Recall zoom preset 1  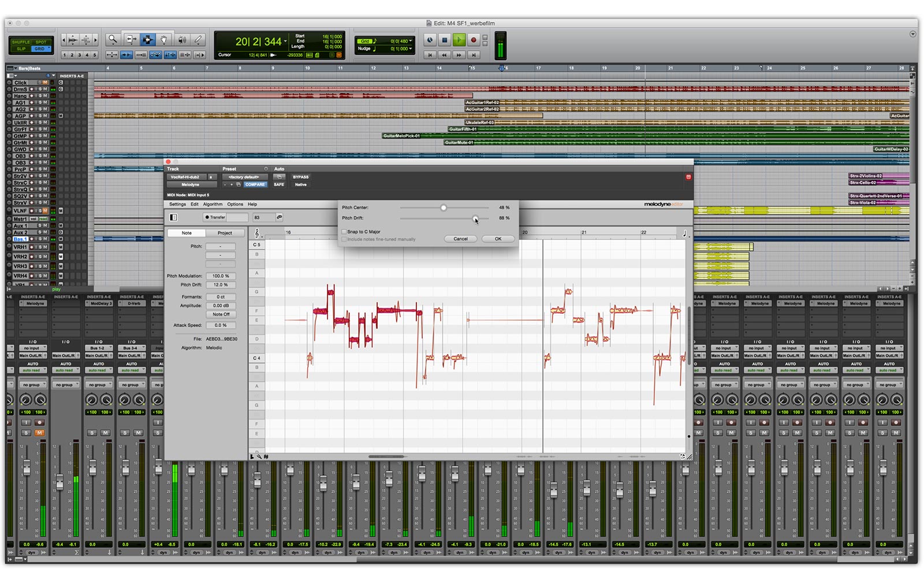65,55
